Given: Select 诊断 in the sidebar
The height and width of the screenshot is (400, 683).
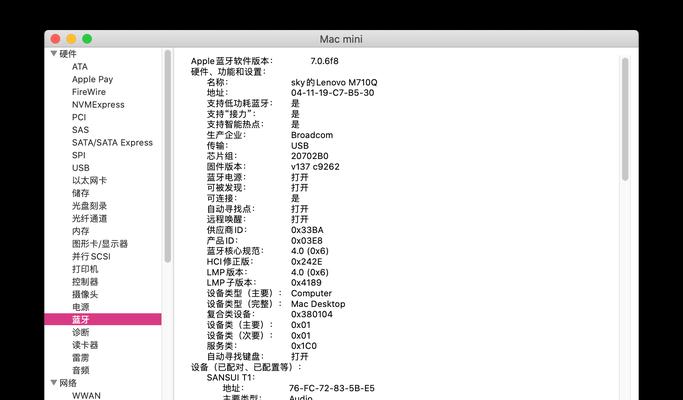Looking at the screenshot, I should pos(81,332).
